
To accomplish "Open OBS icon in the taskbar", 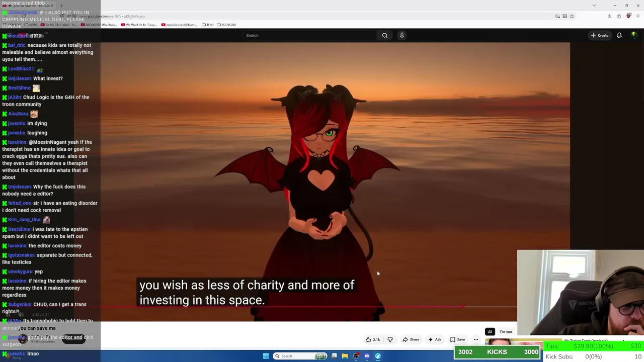I will (x=356, y=356).
